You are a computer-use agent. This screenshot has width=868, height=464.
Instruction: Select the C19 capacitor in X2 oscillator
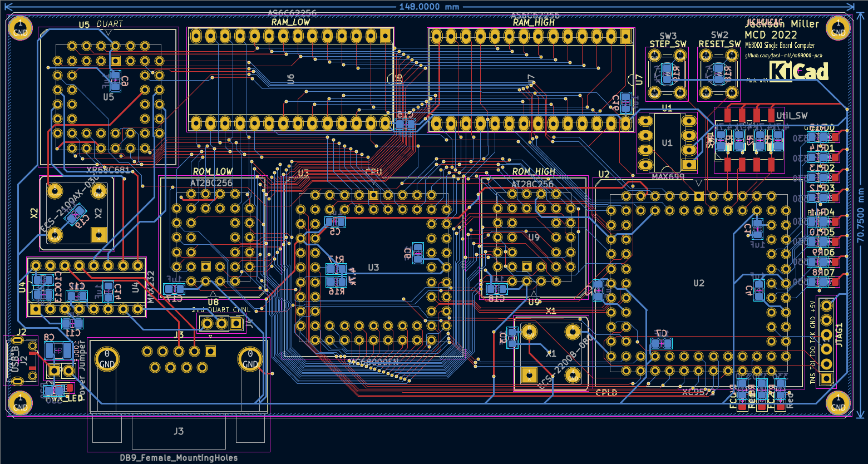click(76, 214)
